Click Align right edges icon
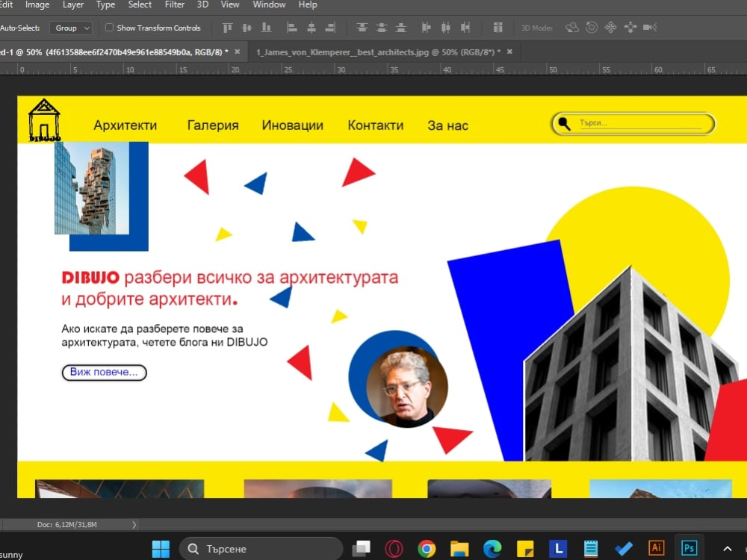747x560 pixels. (330, 28)
